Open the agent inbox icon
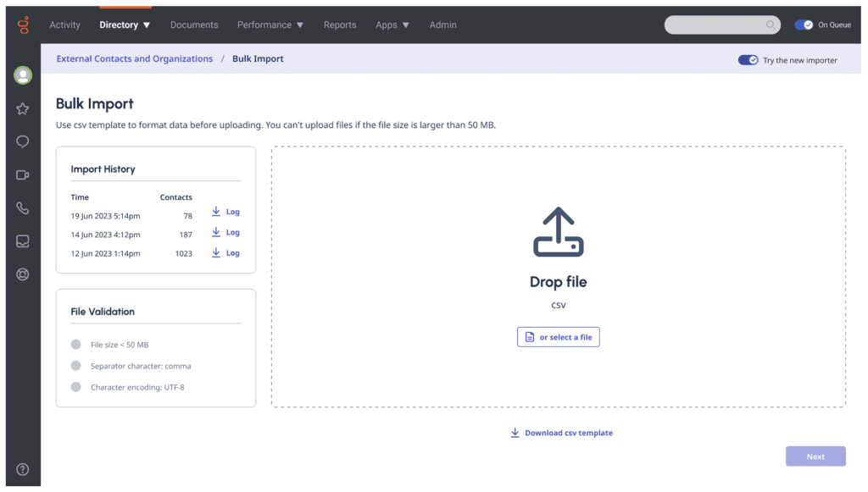Screen dimensions: 868x492 point(22,240)
